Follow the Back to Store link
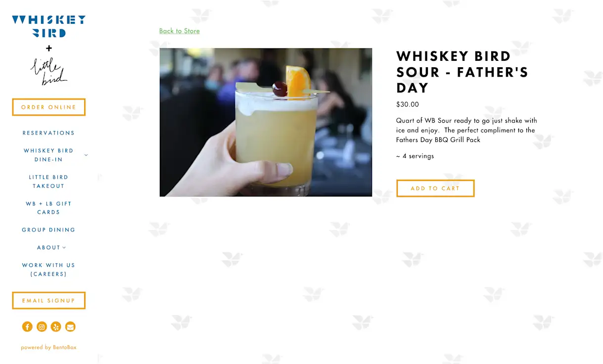Screen dimensions: 603x364 [x=180, y=31]
